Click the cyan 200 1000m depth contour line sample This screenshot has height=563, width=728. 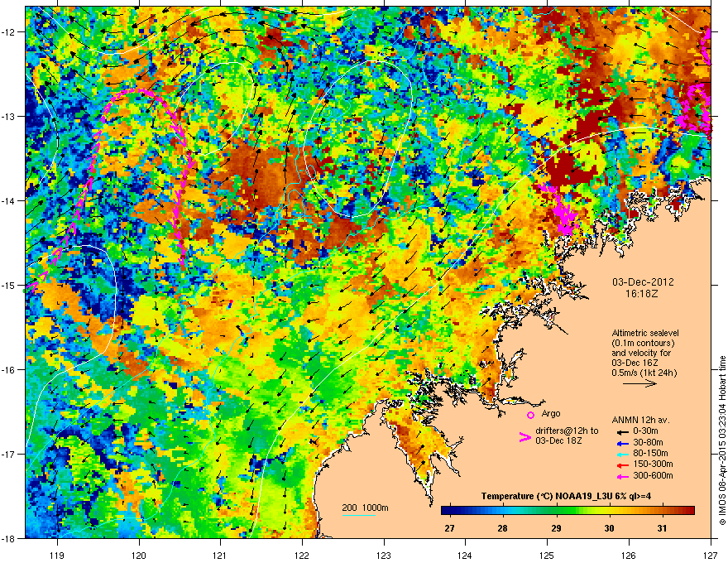click(x=358, y=515)
